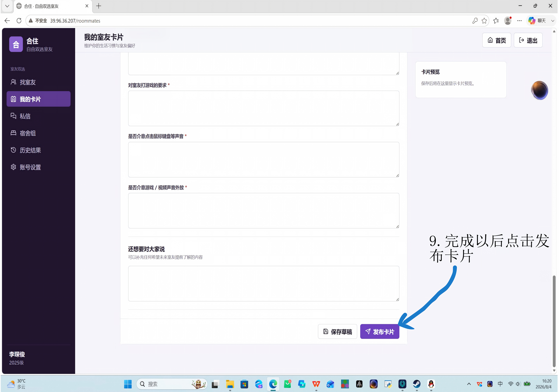Viewport: 559px width, 392px height.
Task: Click the floating orb assistant icon
Action: (540, 90)
